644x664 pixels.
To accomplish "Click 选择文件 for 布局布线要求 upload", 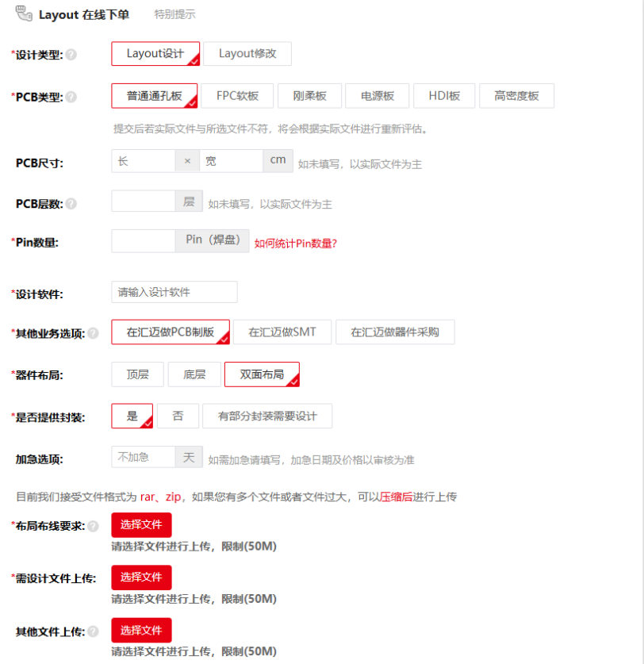I will 141,525.
